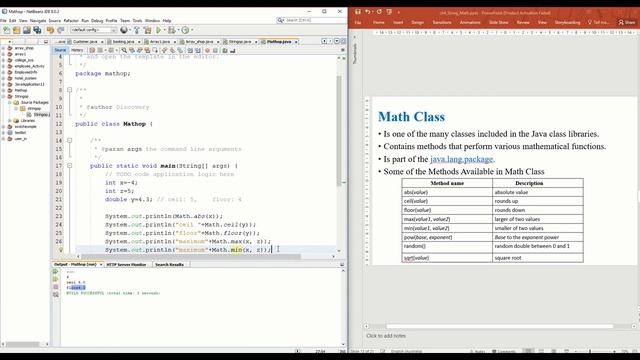Follow java.lang.package link on slide

click(x=462, y=159)
